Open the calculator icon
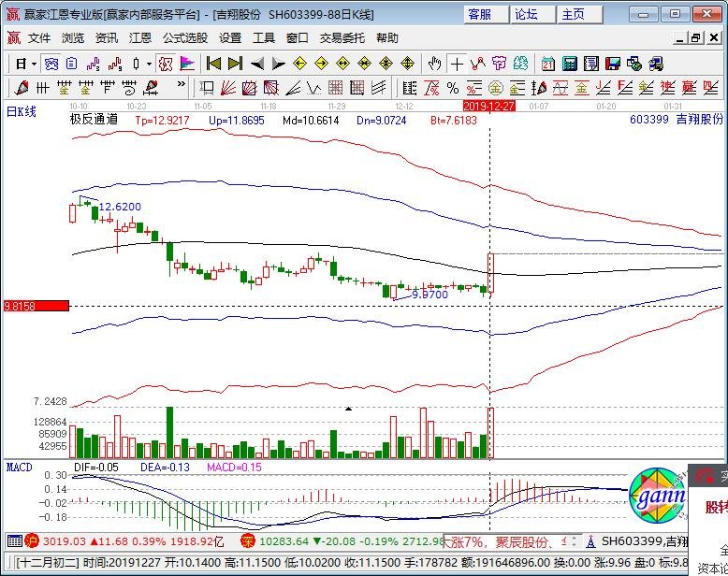Image resolution: width=728 pixels, height=576 pixels. 570,64
